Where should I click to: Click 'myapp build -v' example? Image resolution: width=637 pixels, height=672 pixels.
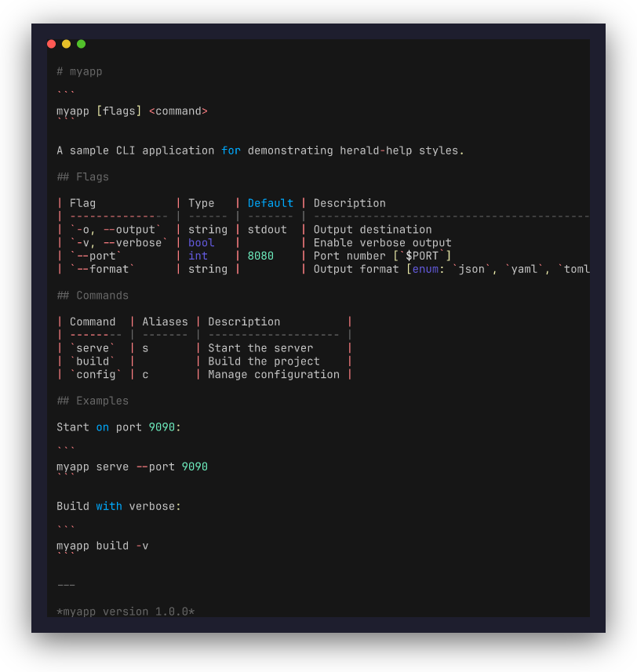(x=103, y=546)
